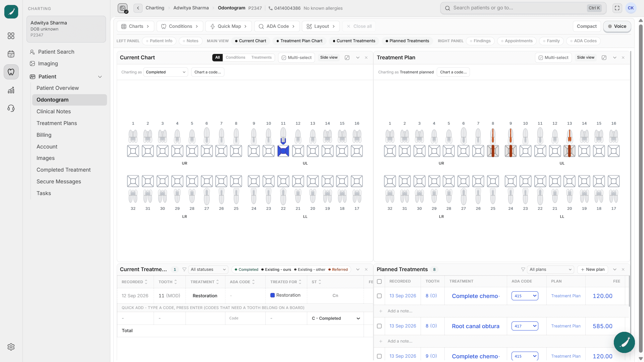Click the fullscreen icon in header
Image resolution: width=644 pixels, height=362 pixels.
(x=617, y=8)
